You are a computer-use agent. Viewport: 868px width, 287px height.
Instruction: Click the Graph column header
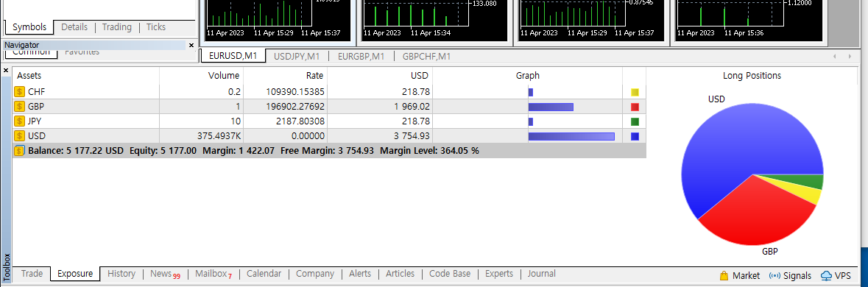tap(528, 76)
